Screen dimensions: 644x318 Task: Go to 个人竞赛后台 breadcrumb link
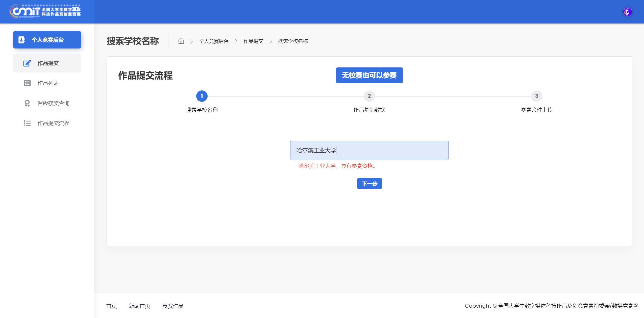pos(214,41)
